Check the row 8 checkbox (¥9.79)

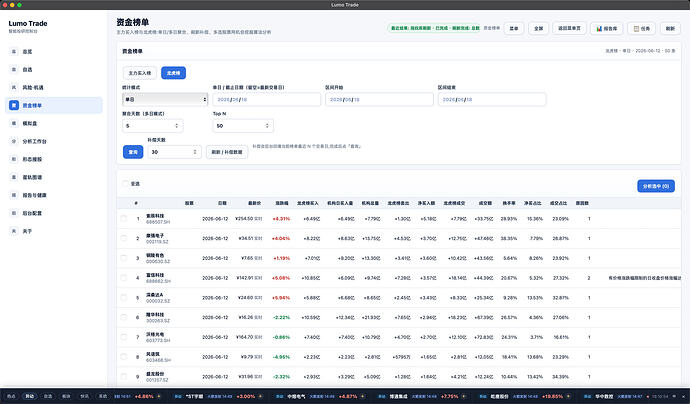[124, 357]
